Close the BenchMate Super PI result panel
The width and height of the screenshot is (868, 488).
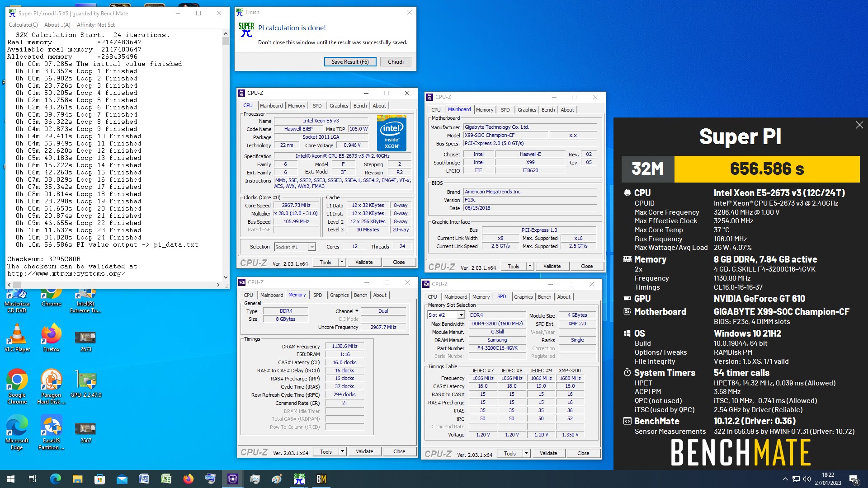click(x=859, y=125)
